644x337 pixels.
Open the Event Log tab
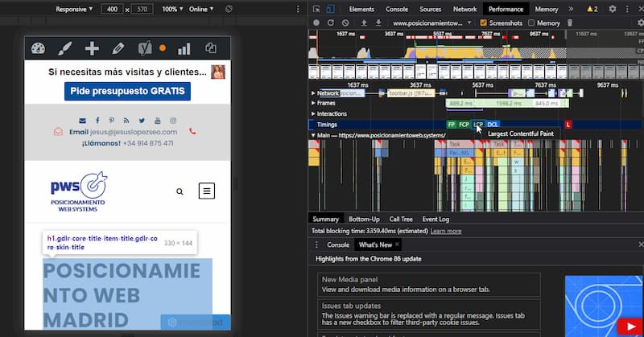coord(436,220)
